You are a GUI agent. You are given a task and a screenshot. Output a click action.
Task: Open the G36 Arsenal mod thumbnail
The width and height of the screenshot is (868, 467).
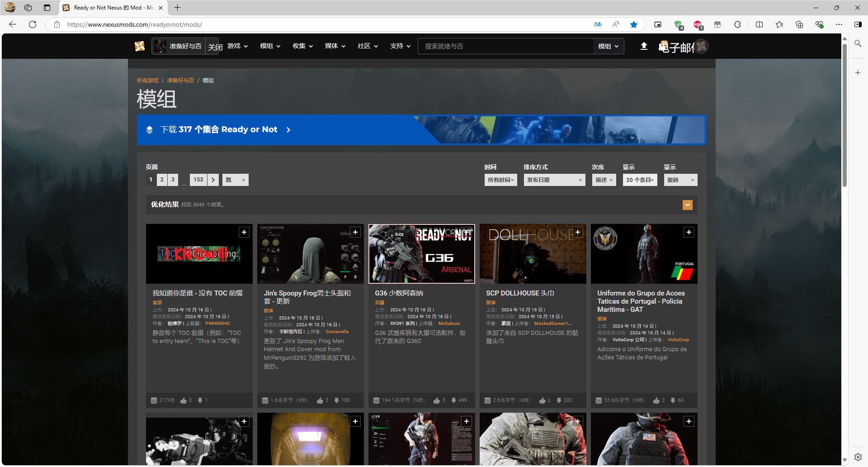(422, 254)
